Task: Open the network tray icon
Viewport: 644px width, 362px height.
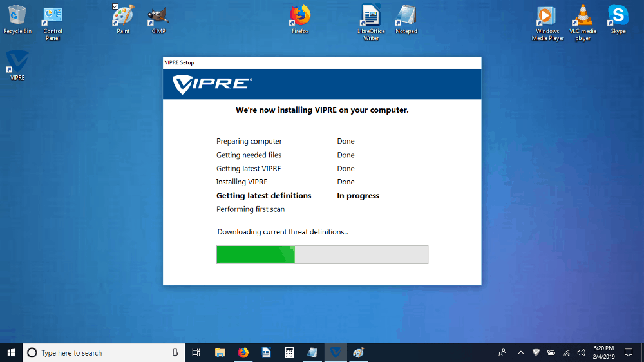Action: click(x=566, y=352)
